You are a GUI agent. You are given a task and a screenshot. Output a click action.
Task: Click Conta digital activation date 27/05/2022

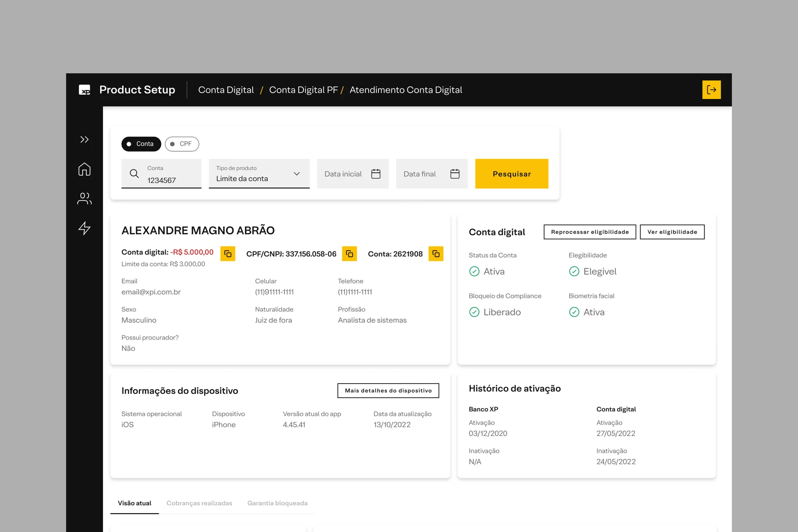[x=616, y=433]
